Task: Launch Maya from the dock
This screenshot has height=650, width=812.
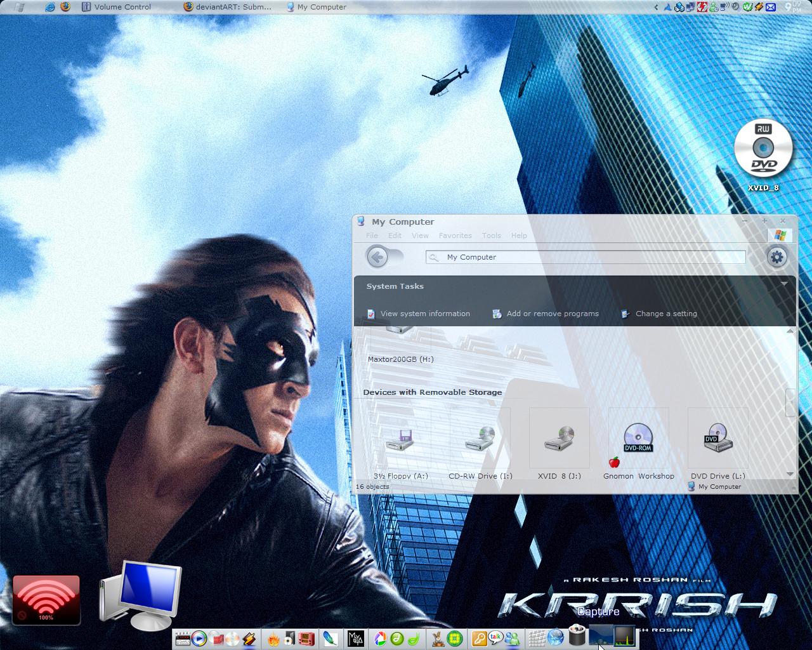Action: point(355,639)
